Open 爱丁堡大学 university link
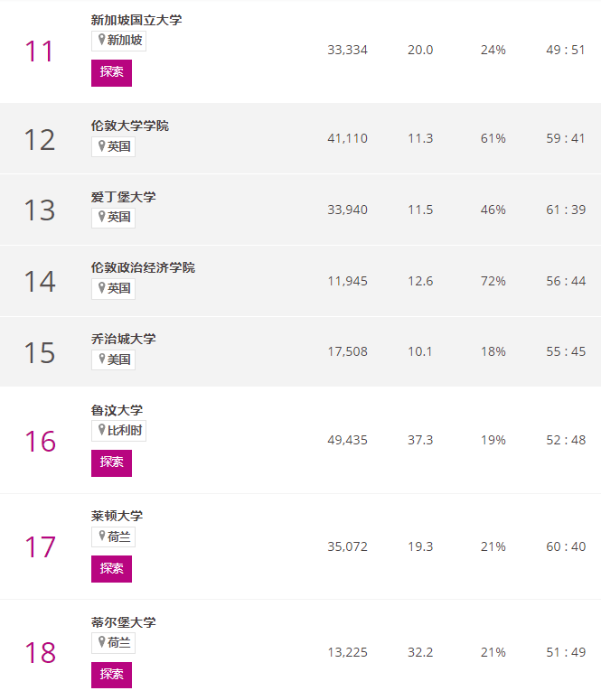Screen dimensions: 601x700 (124, 197)
